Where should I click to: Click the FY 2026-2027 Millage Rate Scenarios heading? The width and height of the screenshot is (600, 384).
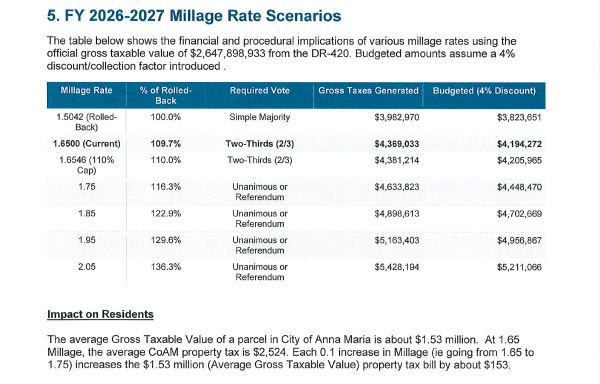pos(194,16)
